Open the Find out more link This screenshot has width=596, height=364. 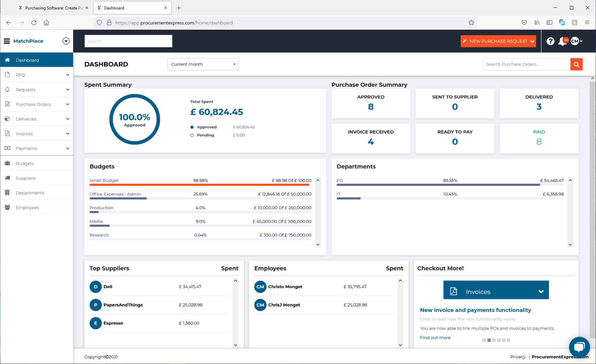[435, 337]
